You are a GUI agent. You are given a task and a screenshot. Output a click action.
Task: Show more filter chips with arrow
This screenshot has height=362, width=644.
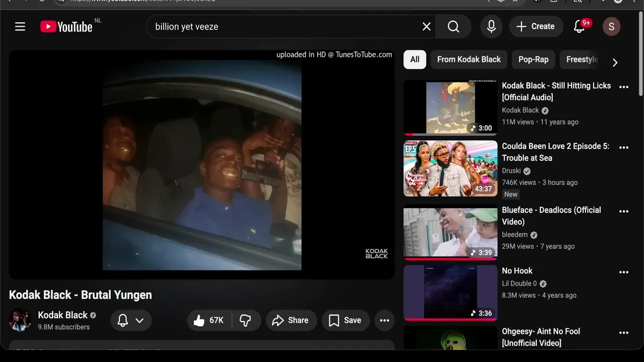tap(615, 62)
